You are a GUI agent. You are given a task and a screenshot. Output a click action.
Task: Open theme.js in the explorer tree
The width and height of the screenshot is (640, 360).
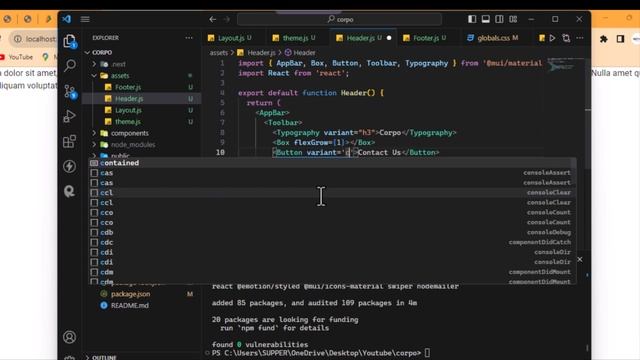point(127,122)
